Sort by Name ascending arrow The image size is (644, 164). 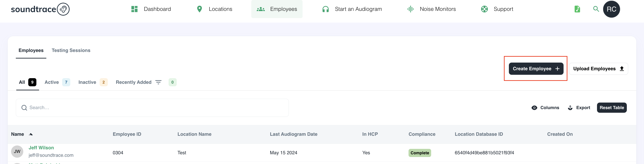tap(31, 134)
